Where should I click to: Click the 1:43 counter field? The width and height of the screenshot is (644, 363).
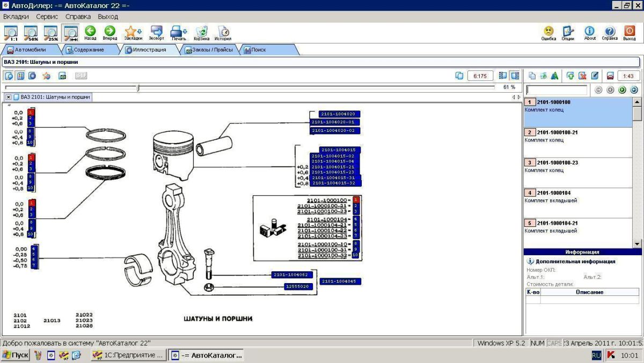pos(629,76)
